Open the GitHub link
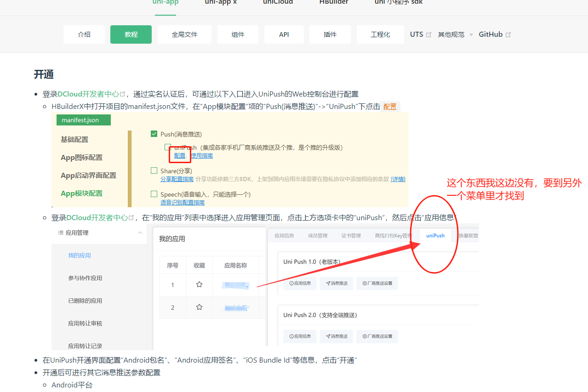The image size is (588, 392). click(491, 34)
